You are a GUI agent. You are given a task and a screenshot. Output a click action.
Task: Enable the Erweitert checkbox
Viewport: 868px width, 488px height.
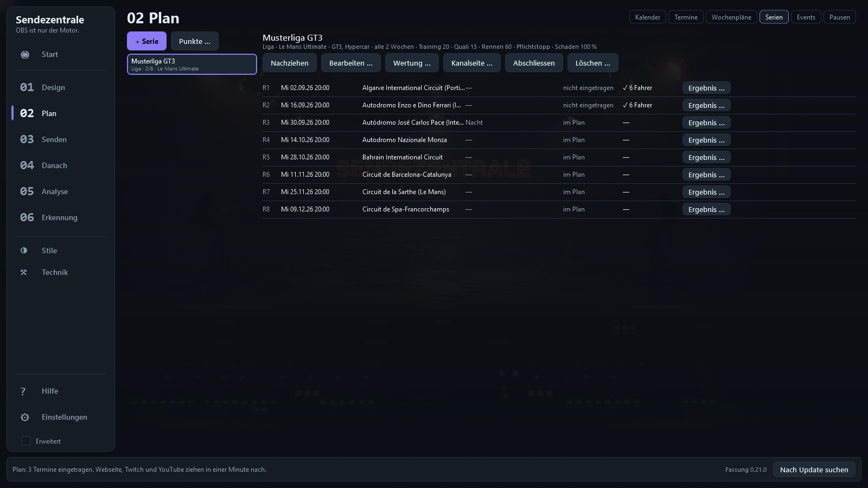click(25, 441)
